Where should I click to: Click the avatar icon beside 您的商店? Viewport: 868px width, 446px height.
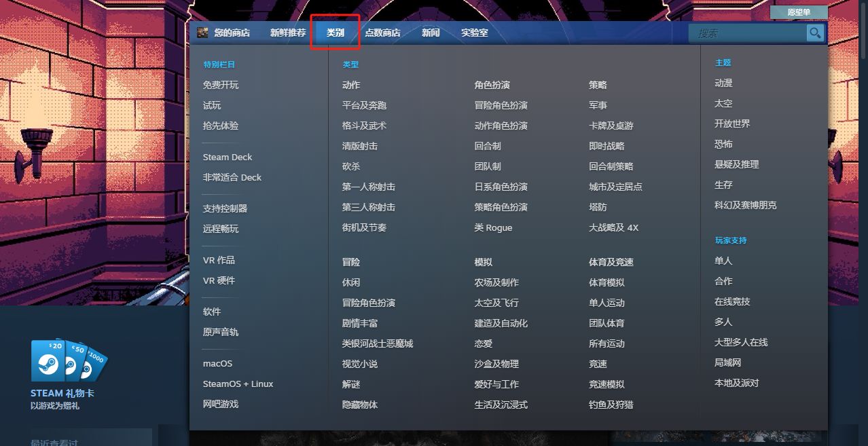pos(202,33)
